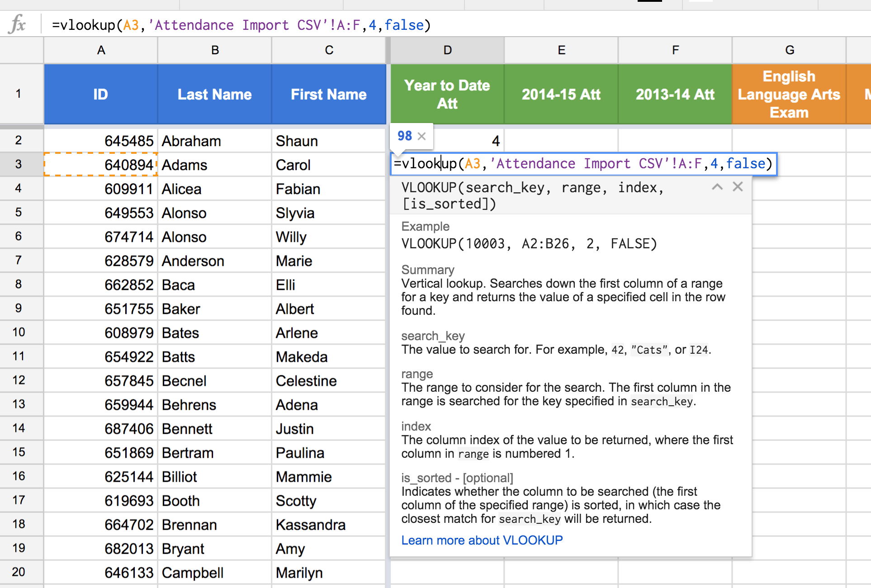Select the Campbell last name cell
This screenshot has width=871, height=588.
click(x=215, y=572)
